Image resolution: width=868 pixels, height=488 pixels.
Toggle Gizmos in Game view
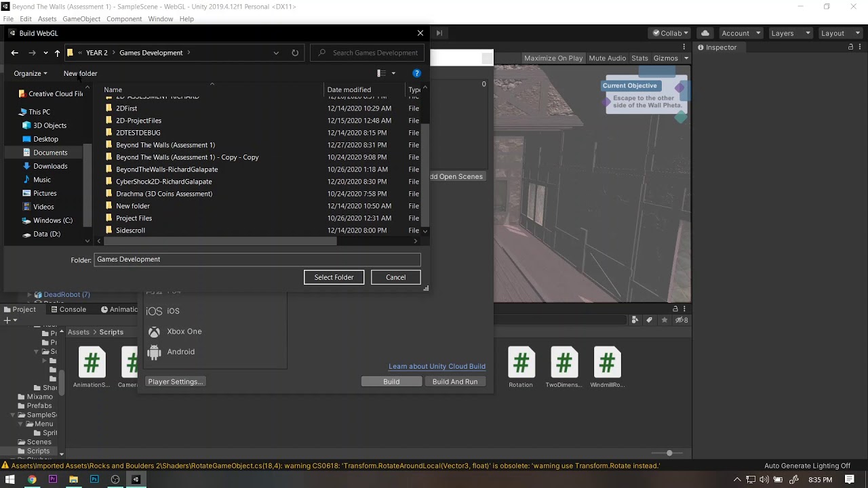click(x=665, y=58)
